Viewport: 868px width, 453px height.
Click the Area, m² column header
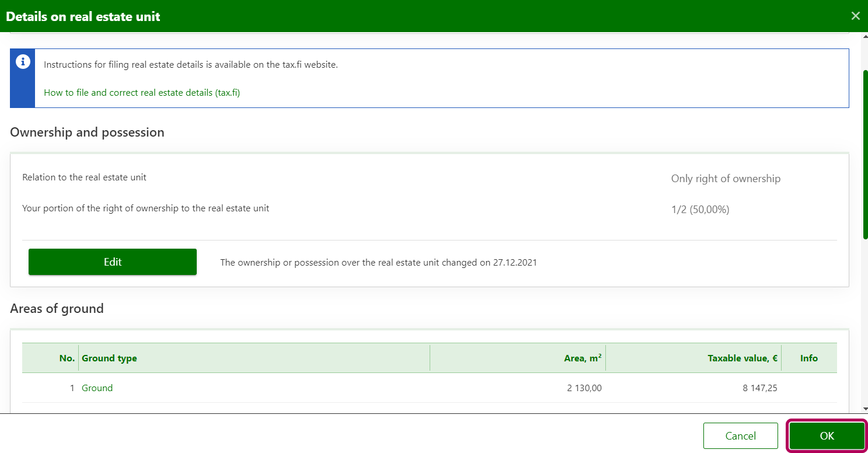tap(583, 358)
